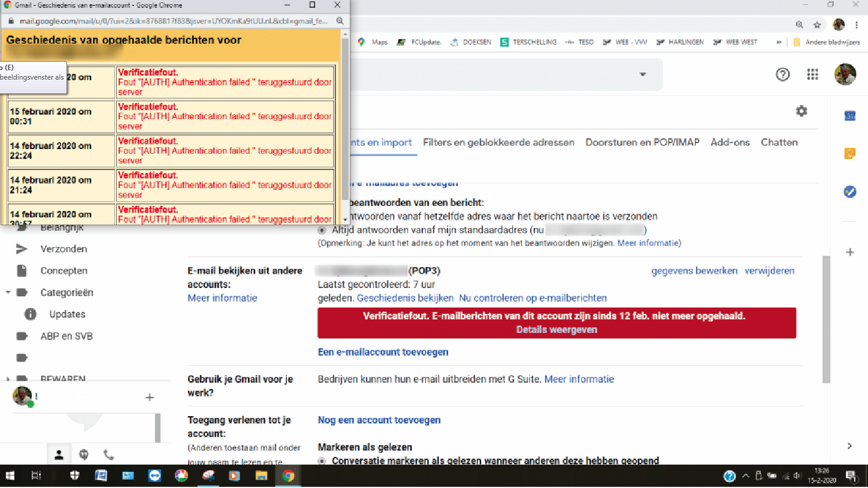
Task: Open Google Calendar side panel icon
Action: tap(849, 116)
